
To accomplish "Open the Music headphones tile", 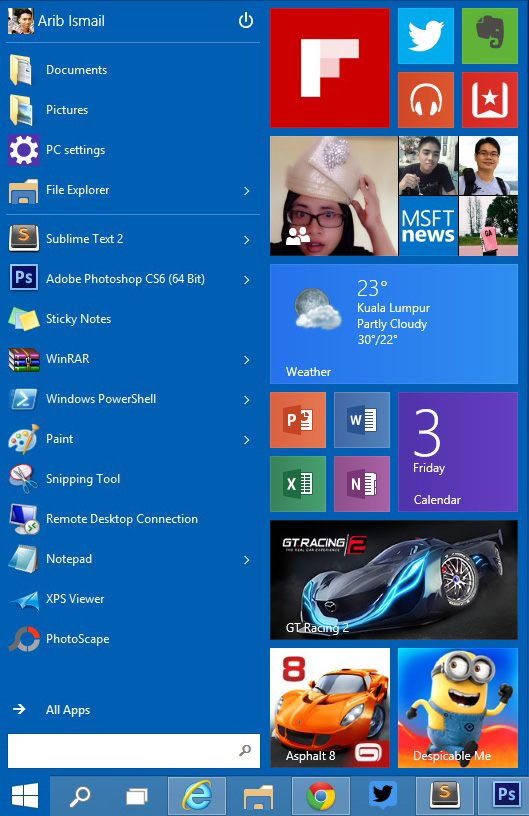I will pos(425,100).
